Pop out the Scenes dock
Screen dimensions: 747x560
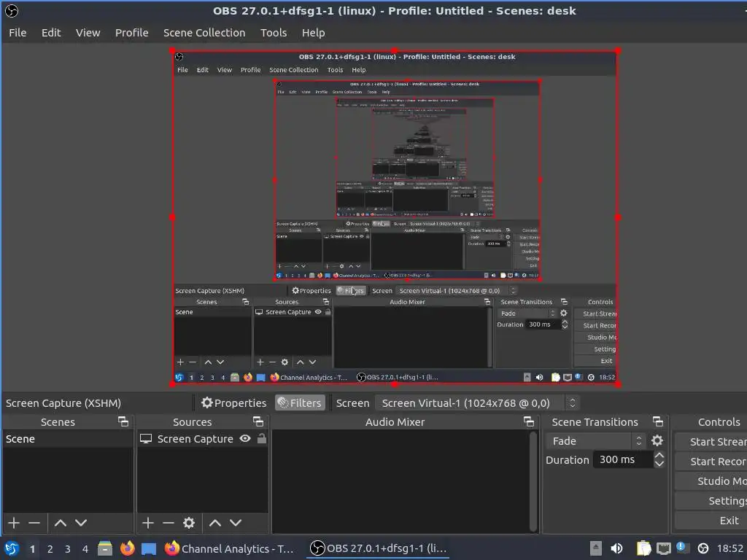123,421
